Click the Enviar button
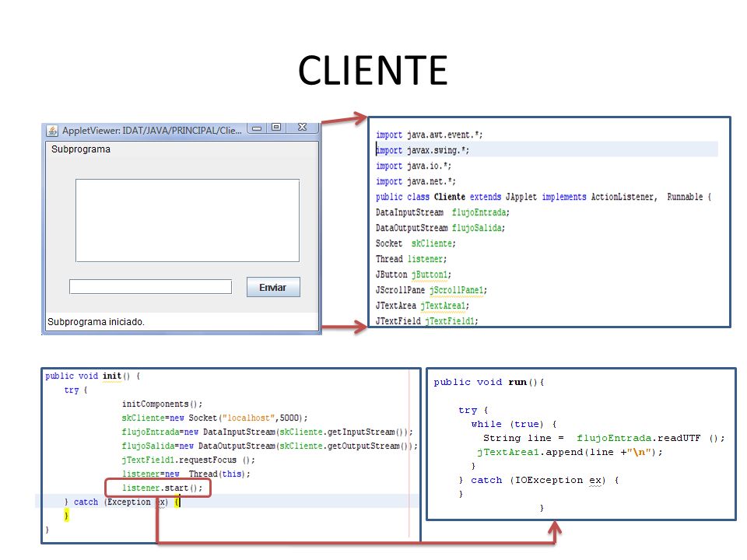This screenshot has height=560, width=747. (x=273, y=287)
